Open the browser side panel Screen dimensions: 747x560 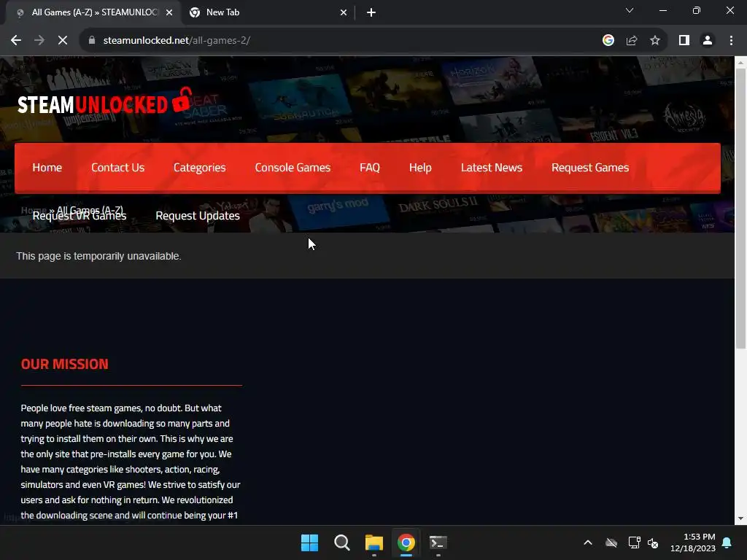[x=684, y=41]
